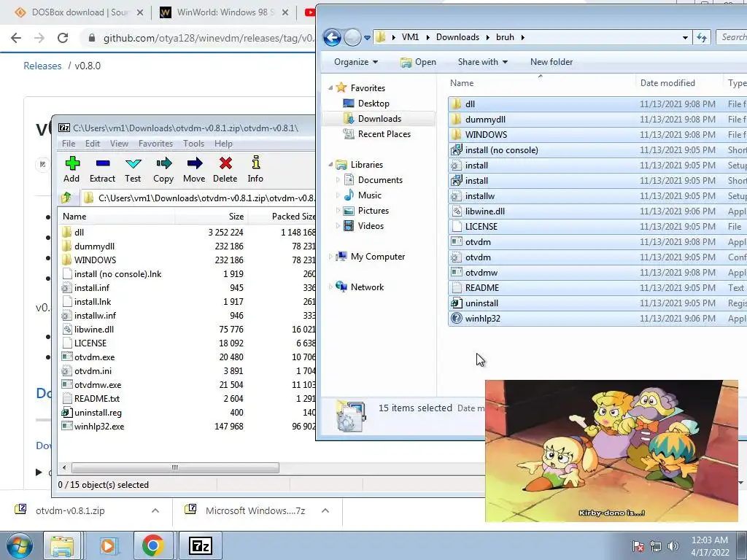This screenshot has height=560, width=747.
Task: Open options for Microsoft Windows 7z download
Action: click(x=325, y=510)
